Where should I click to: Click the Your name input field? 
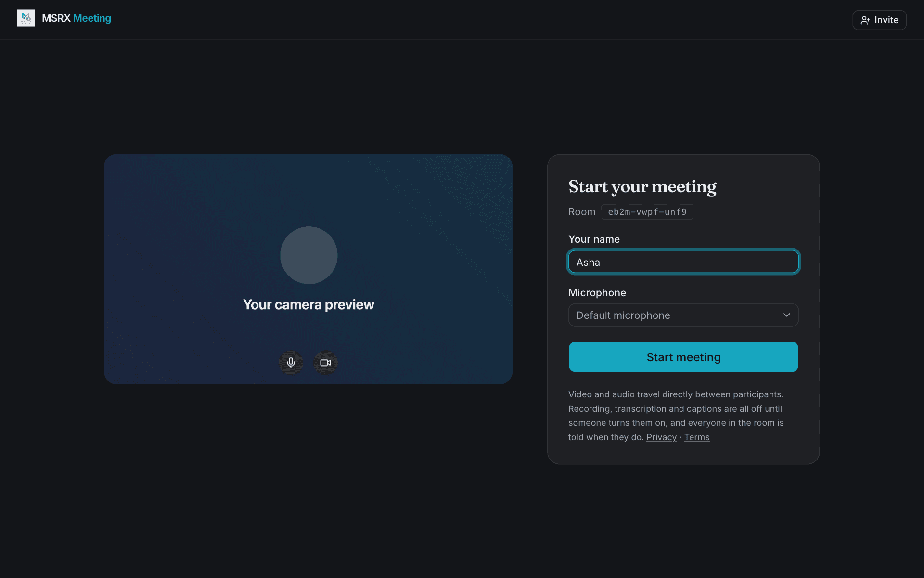[683, 262]
